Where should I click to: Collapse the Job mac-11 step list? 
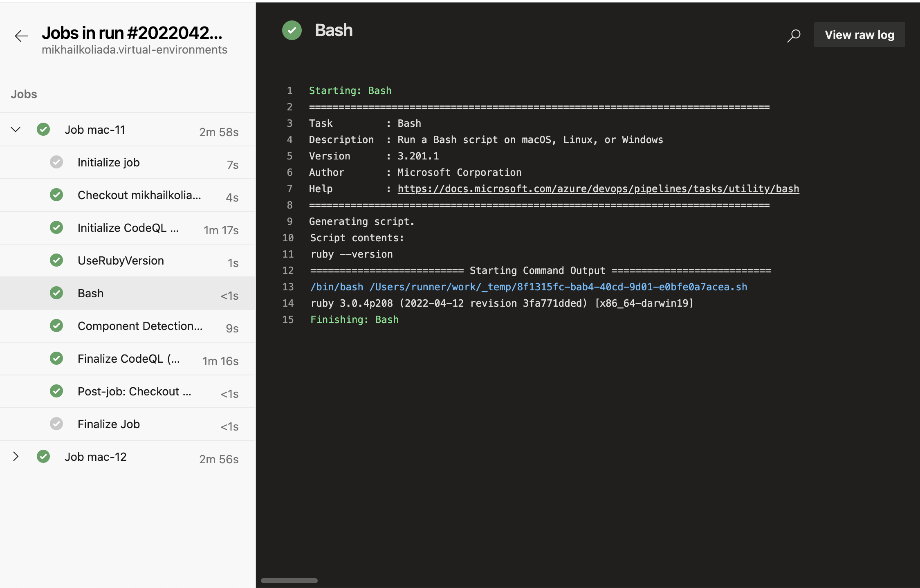pos(16,130)
